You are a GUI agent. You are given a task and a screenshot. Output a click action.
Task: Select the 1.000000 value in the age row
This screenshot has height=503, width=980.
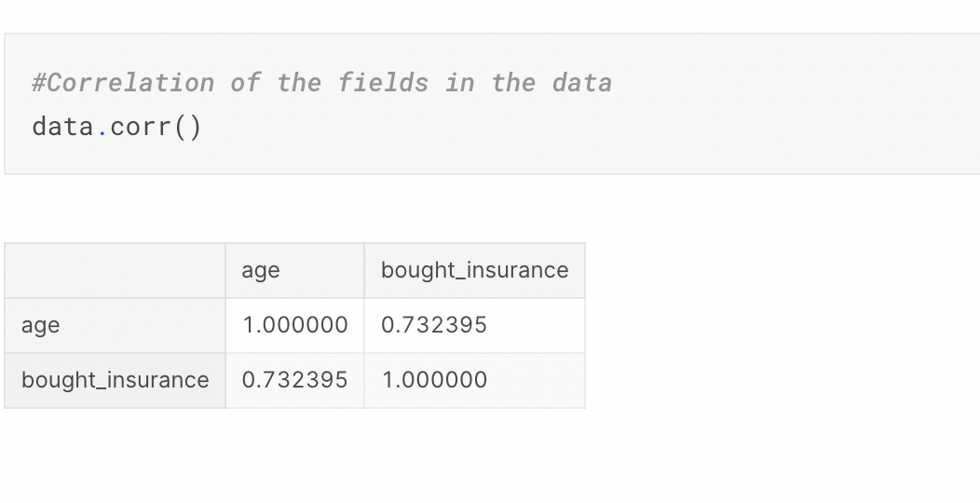tap(295, 325)
